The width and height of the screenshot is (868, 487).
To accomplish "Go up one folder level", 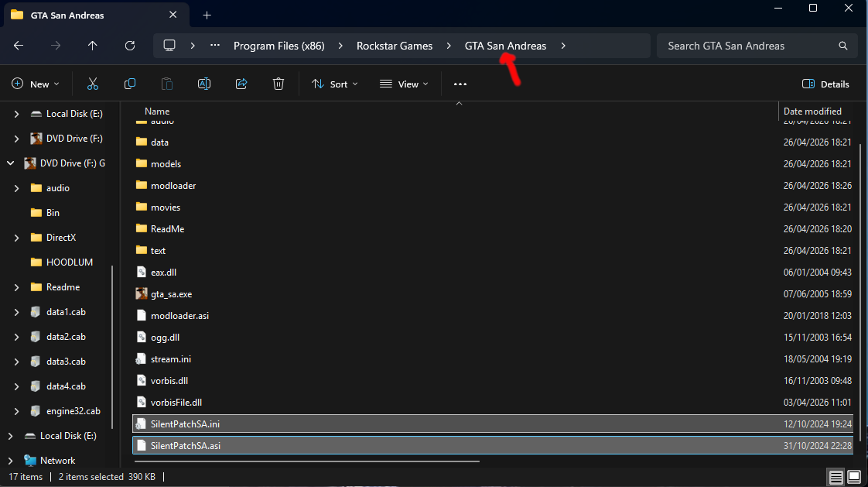I will 92,46.
